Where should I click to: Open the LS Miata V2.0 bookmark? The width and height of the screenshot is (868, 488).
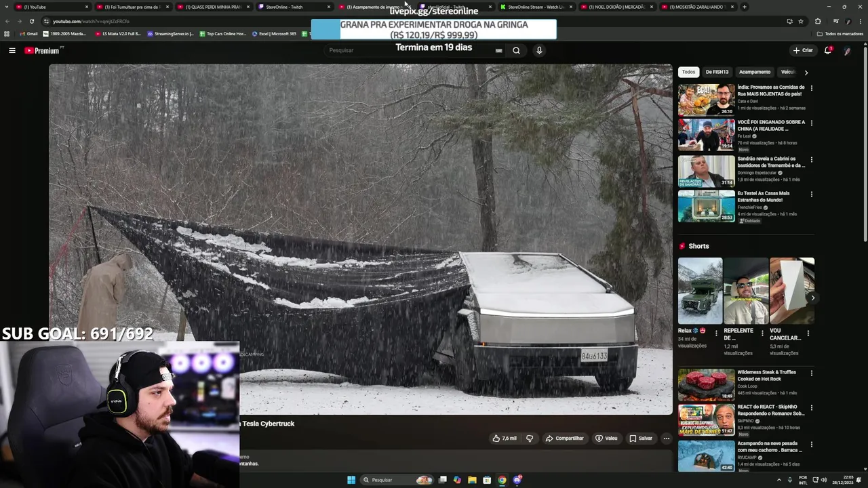pos(118,33)
